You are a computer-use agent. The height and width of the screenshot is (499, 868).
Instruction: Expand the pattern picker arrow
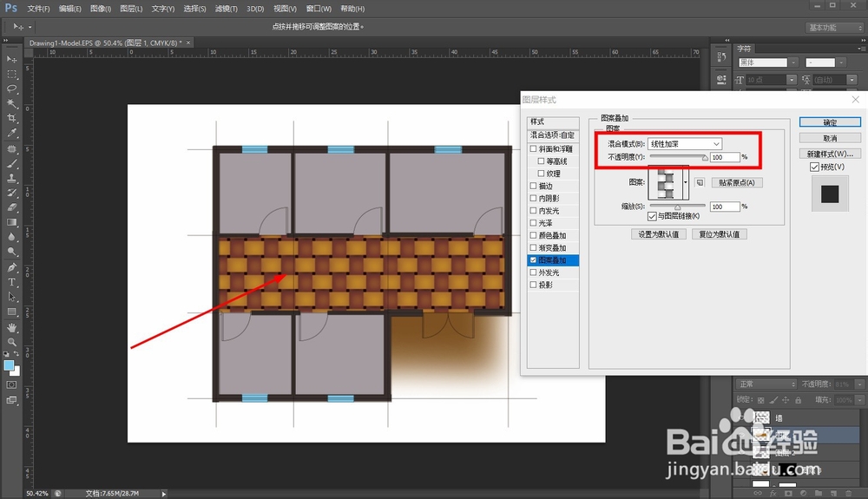pyautogui.click(x=686, y=182)
